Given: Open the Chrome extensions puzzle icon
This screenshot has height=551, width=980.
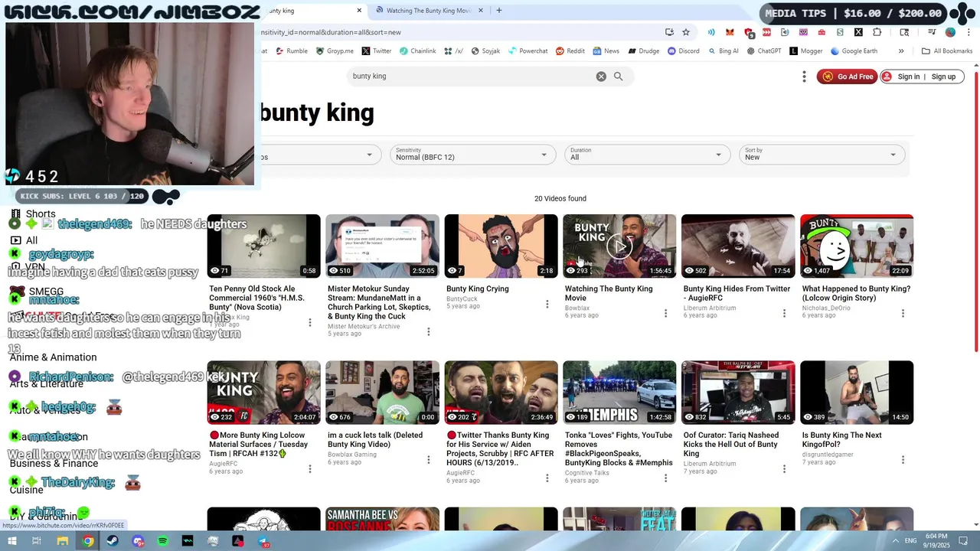Looking at the screenshot, I should (x=877, y=32).
